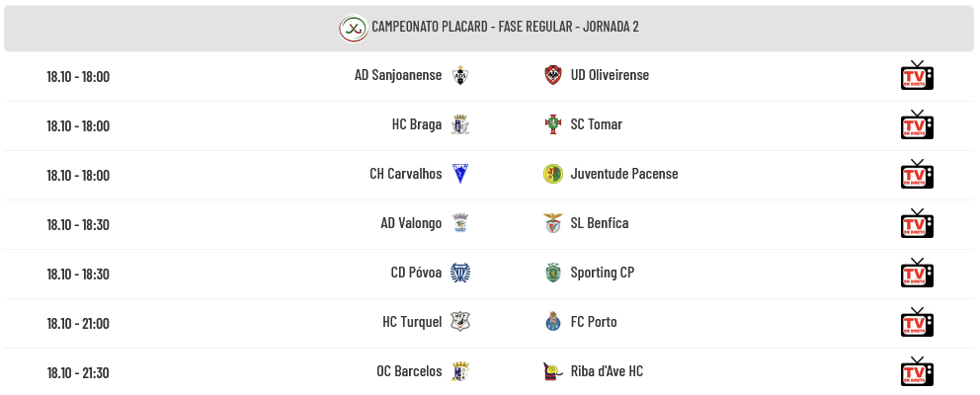Open the HC Turquel team link
This screenshot has width=980, height=395.
[412, 322]
